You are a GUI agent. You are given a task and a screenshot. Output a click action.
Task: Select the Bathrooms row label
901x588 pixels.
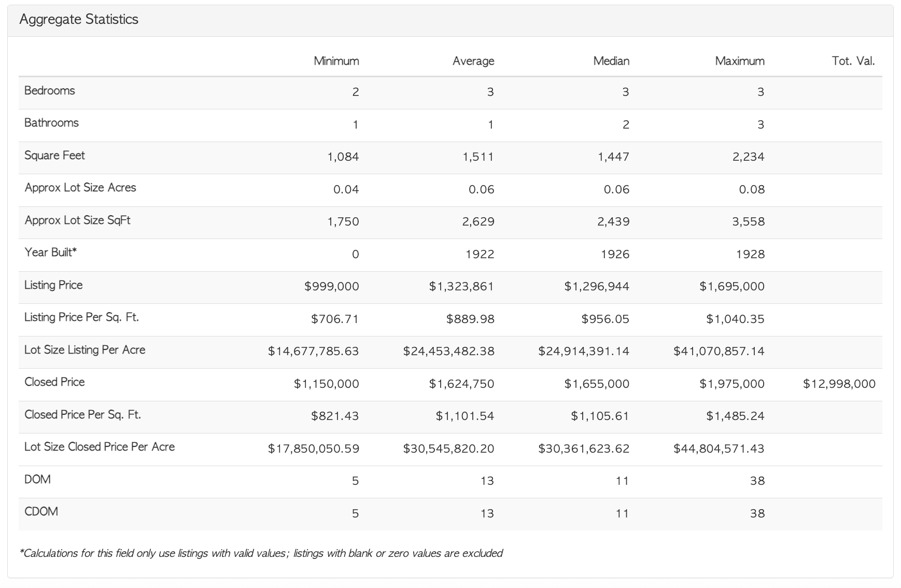click(x=51, y=123)
